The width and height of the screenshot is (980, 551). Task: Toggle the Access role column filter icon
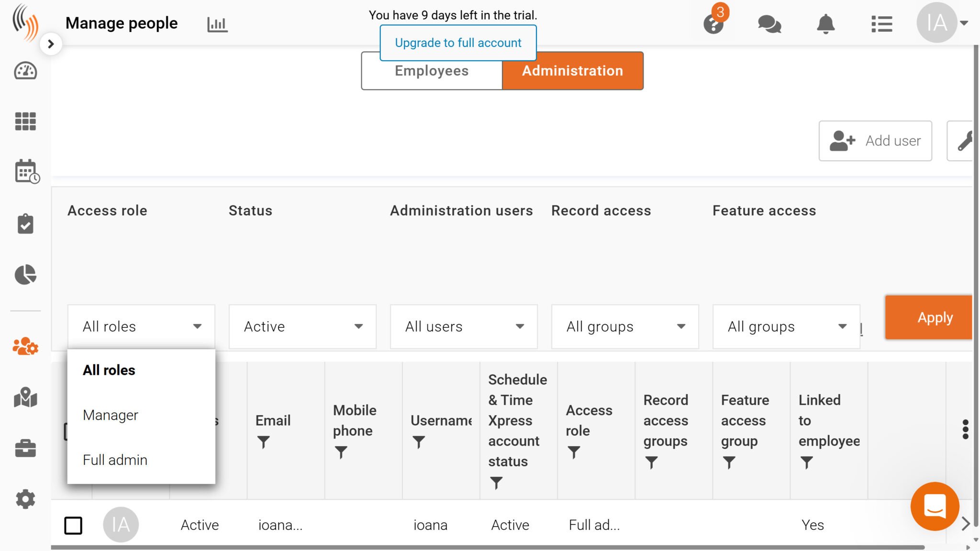(574, 451)
